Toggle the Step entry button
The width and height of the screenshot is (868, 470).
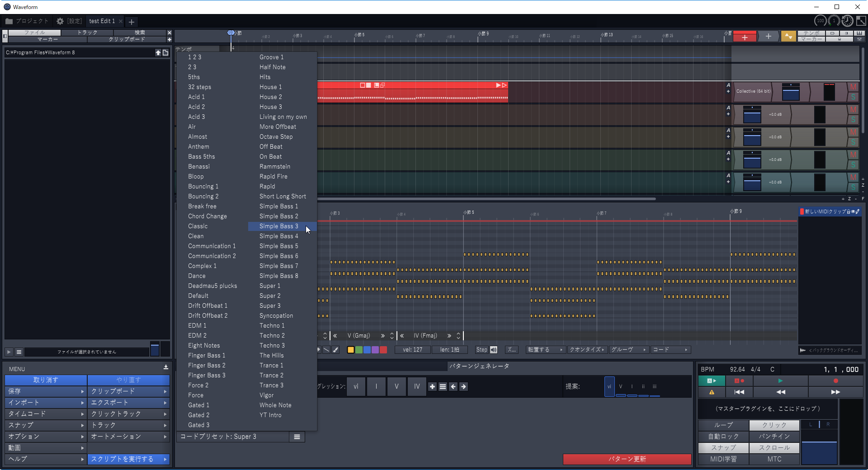click(482, 350)
